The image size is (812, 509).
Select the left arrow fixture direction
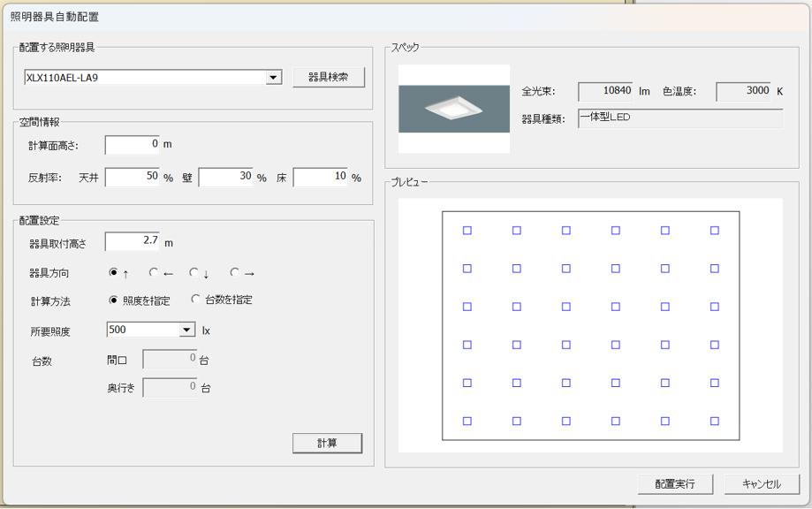click(154, 273)
